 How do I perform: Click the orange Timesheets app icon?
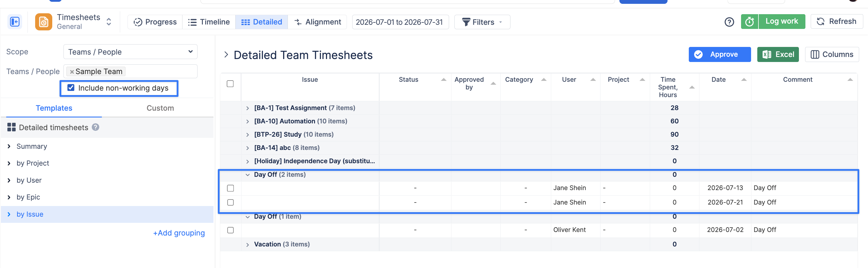43,22
